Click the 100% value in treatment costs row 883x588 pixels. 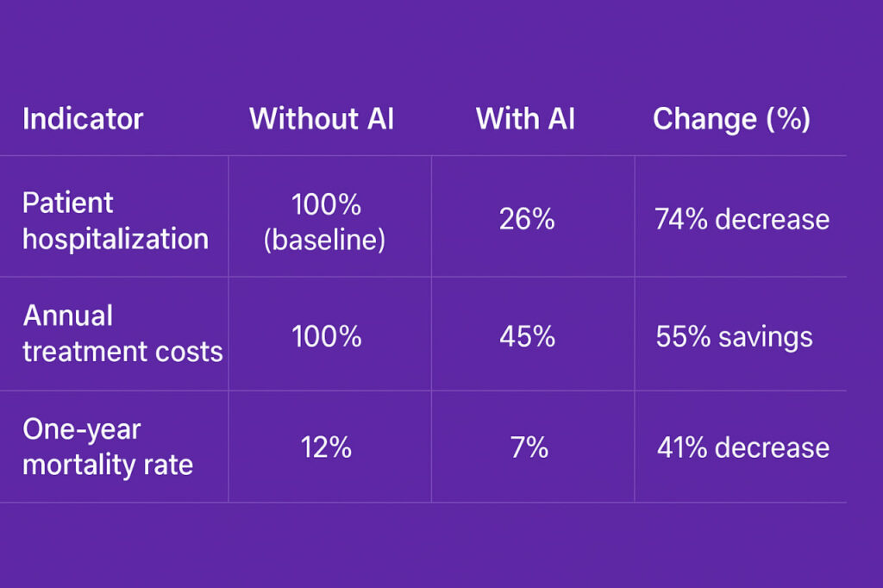pos(326,336)
